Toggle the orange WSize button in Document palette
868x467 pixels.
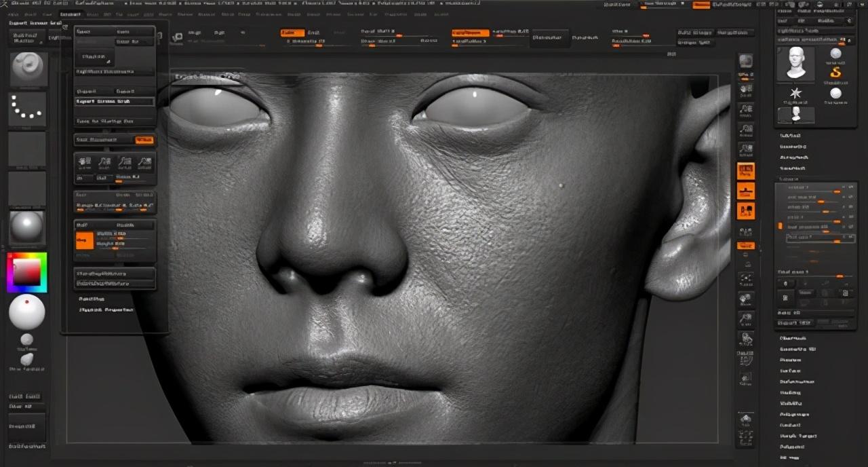[x=144, y=140]
